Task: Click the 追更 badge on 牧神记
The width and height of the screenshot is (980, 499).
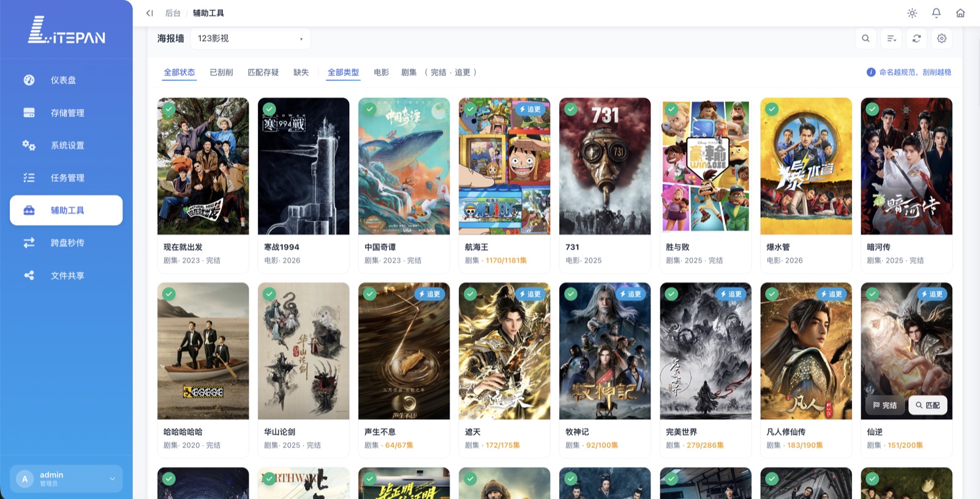Action: coord(631,294)
